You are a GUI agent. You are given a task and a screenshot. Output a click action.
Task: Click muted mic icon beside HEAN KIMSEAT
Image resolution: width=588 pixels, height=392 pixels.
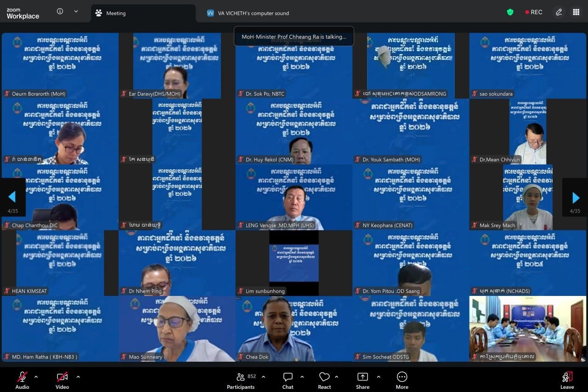[x=7, y=291]
